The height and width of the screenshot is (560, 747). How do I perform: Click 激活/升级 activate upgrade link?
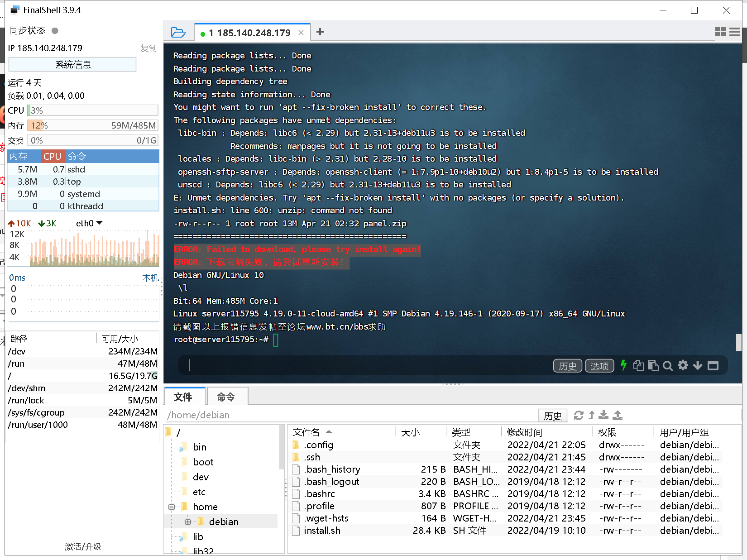tap(83, 546)
